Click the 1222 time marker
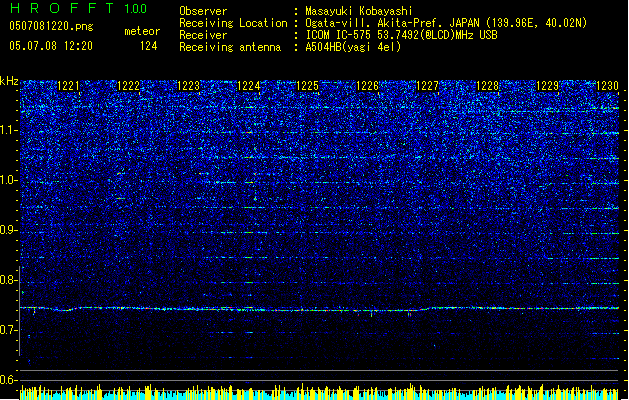Image resolution: width=629 pixels, height=400 pixels. [128, 86]
